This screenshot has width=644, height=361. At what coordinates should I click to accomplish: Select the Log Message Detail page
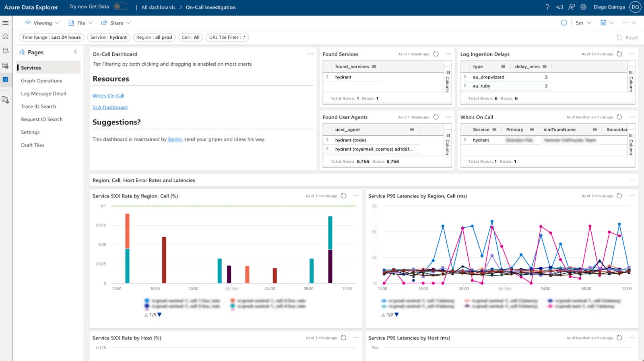[43, 93]
